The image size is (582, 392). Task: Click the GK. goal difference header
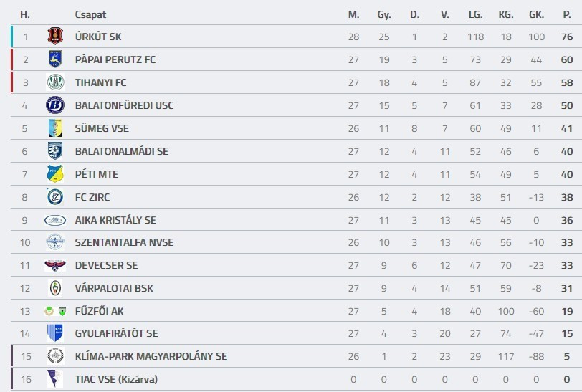[x=536, y=14]
